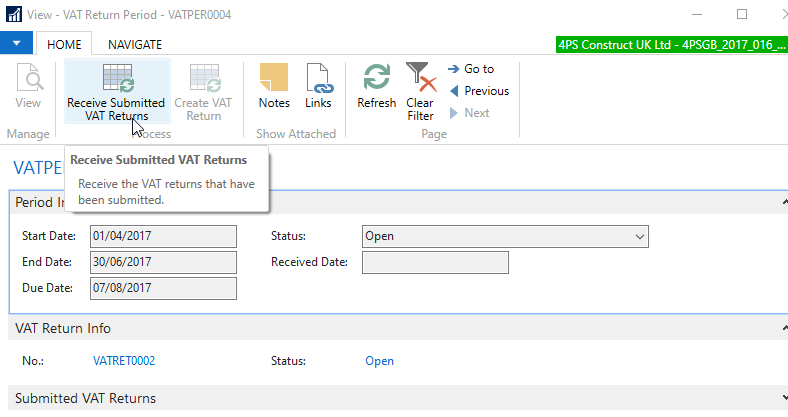Collapse the VAT Return Info section
The width and height of the screenshot is (788, 417).
(x=781, y=329)
